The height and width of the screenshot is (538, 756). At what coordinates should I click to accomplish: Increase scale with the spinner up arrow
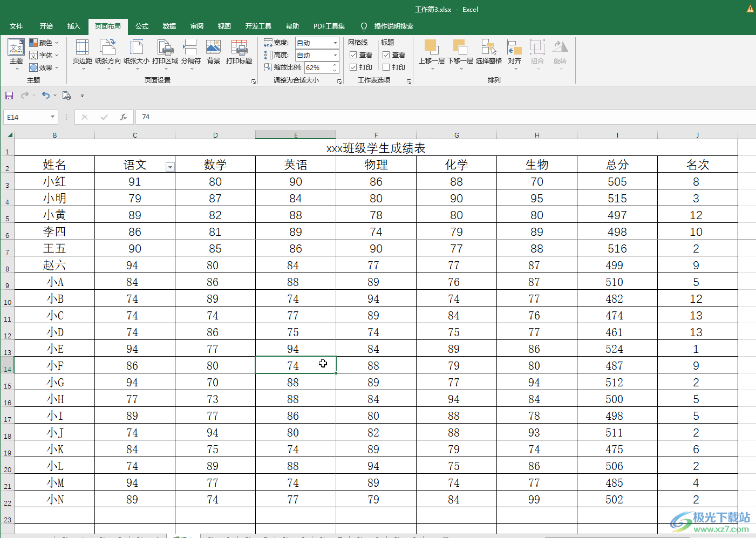335,65
